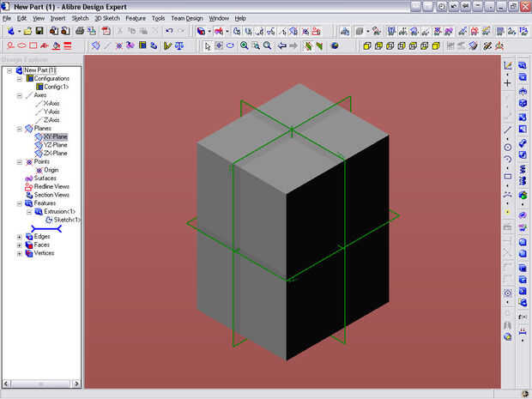Select the XY-Plane in the tree
Image resolution: width=532 pixels, height=399 pixels.
tap(55, 137)
